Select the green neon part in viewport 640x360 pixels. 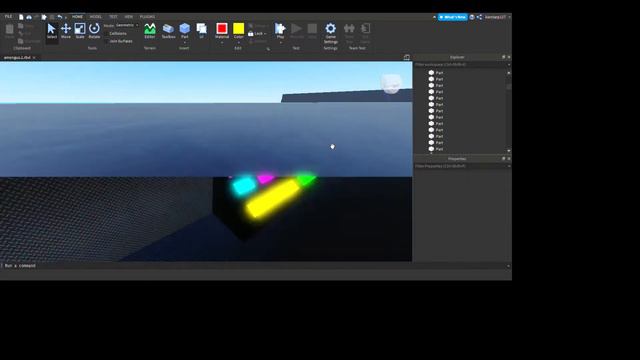point(305,179)
